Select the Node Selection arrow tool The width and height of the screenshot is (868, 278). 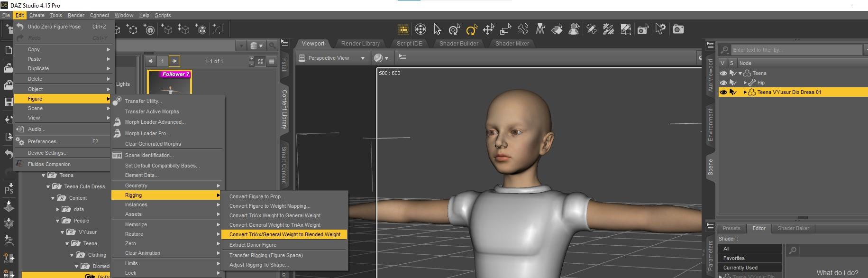pyautogui.click(x=437, y=30)
